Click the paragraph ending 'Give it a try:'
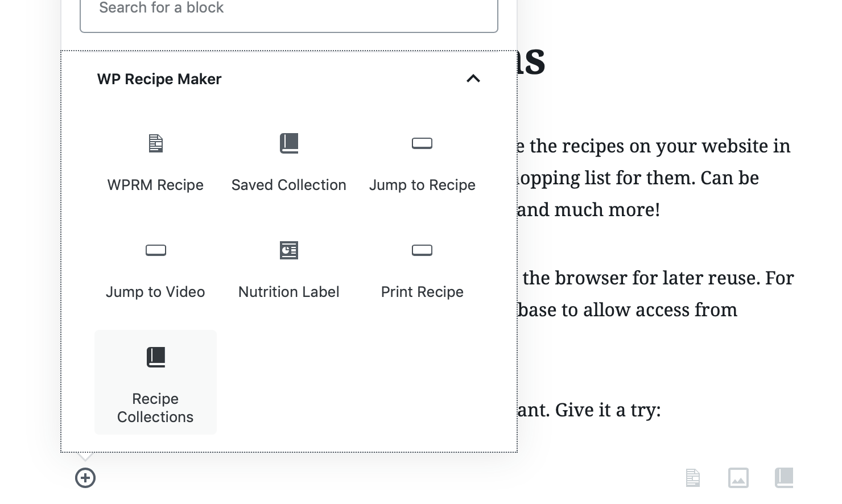Screen dimensions: 842x504 (x=589, y=410)
